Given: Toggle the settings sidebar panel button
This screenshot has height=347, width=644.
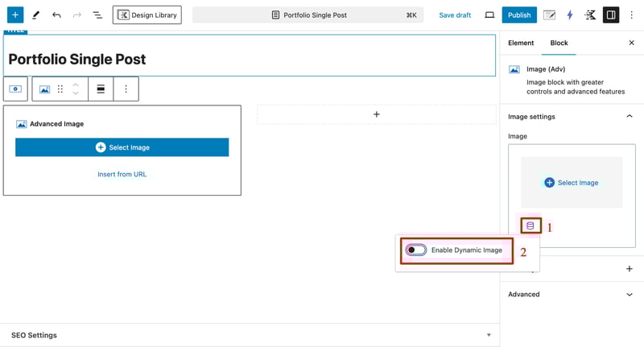Looking at the screenshot, I should (x=611, y=14).
